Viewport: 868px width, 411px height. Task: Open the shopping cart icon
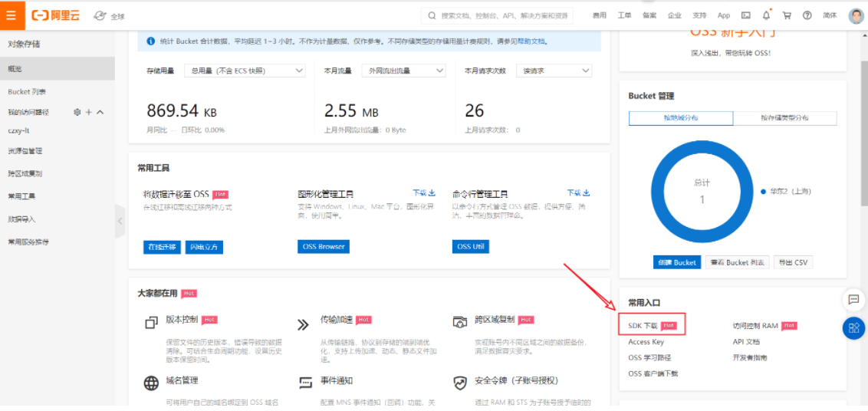pyautogui.click(x=787, y=15)
